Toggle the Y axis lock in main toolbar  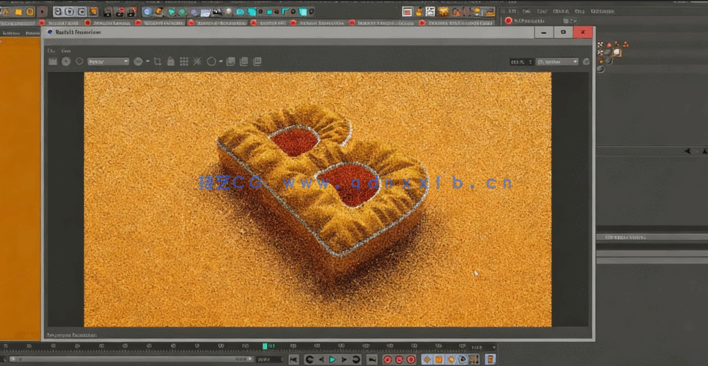point(70,11)
